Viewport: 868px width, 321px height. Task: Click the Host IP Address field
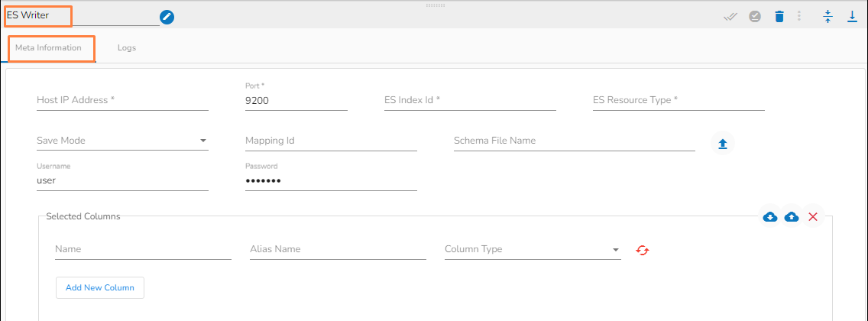122,100
